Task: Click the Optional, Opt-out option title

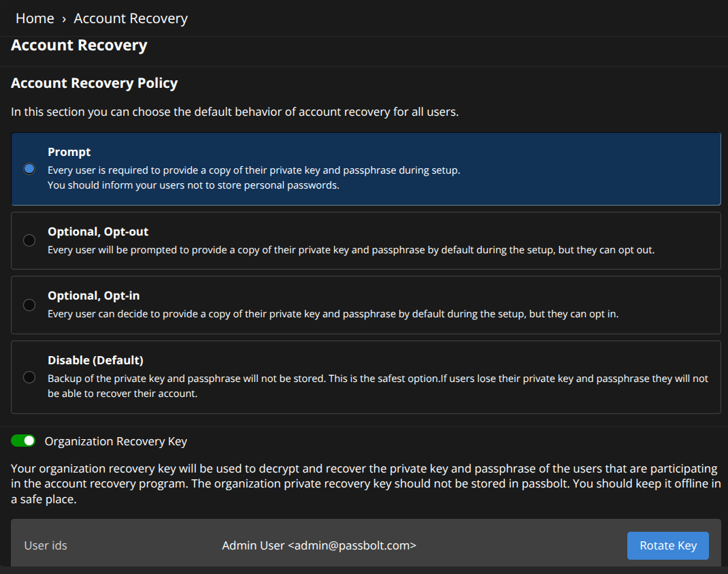Action: coord(98,232)
